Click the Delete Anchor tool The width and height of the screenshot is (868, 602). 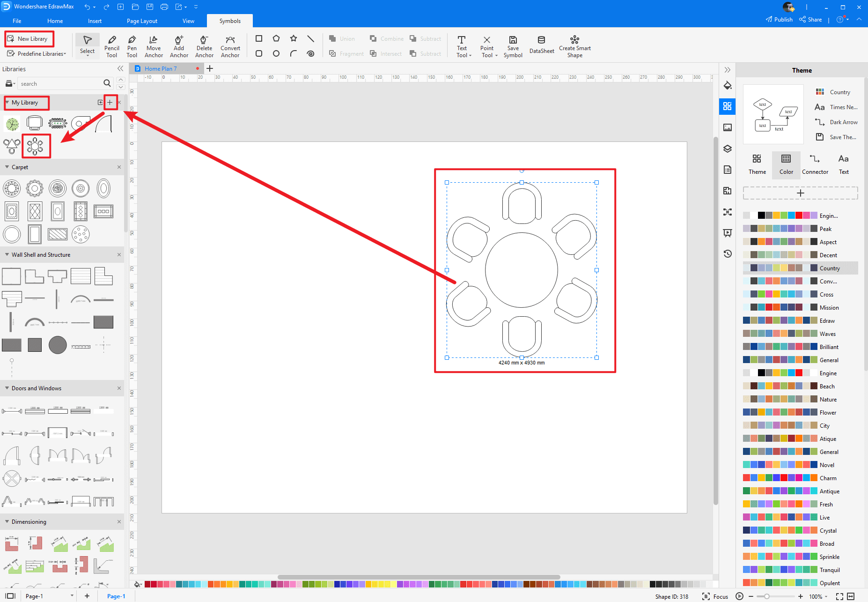coord(204,46)
